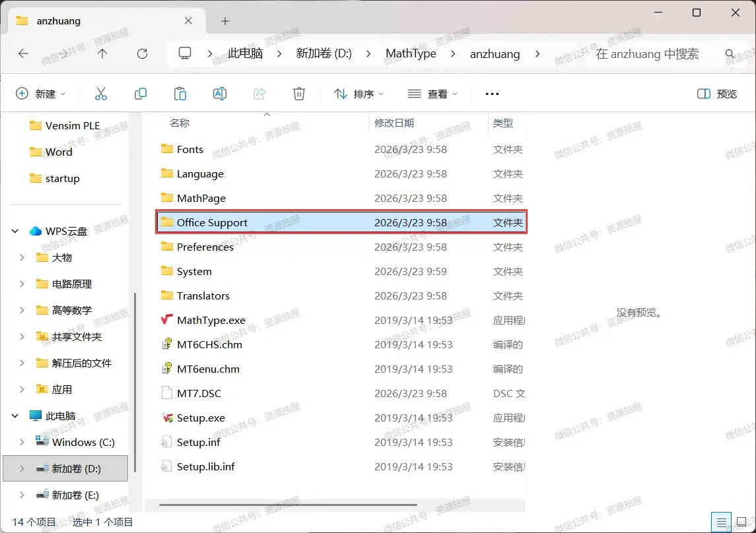Go up one folder level
Viewport: 756px width, 533px height.
click(x=102, y=53)
